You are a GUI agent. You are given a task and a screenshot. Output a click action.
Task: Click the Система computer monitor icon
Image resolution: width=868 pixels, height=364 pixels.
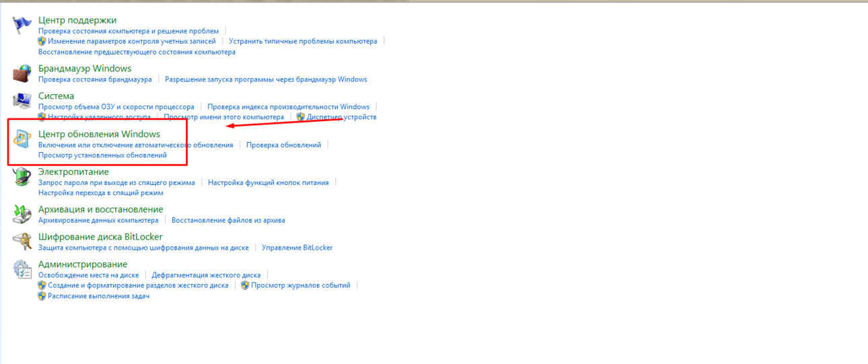pyautogui.click(x=23, y=101)
